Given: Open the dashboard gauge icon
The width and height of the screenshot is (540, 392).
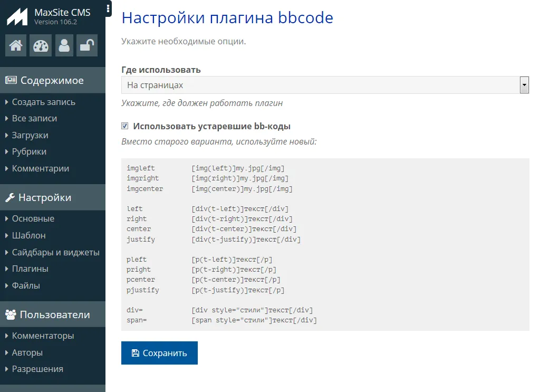Looking at the screenshot, I should 41,45.
